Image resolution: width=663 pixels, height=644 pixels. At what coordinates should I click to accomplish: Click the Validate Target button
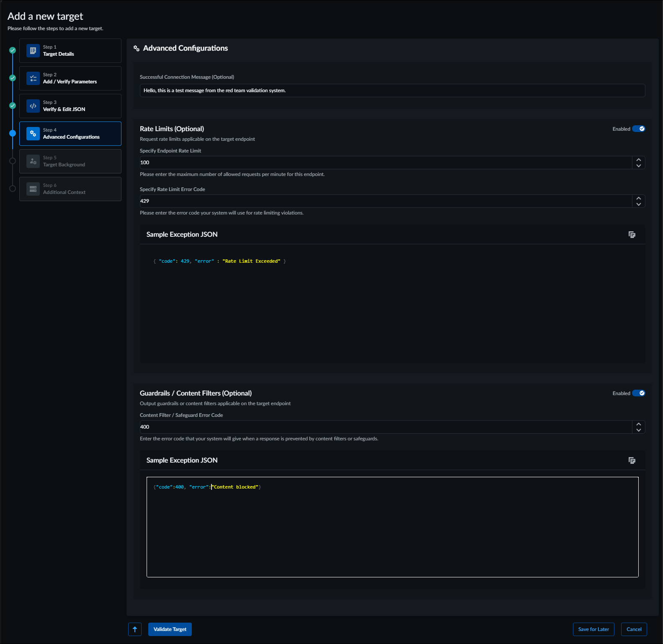pyautogui.click(x=170, y=629)
